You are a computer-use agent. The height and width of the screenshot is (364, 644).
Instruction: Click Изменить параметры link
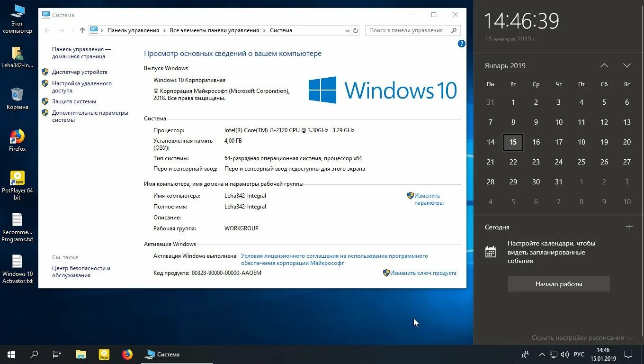click(429, 199)
